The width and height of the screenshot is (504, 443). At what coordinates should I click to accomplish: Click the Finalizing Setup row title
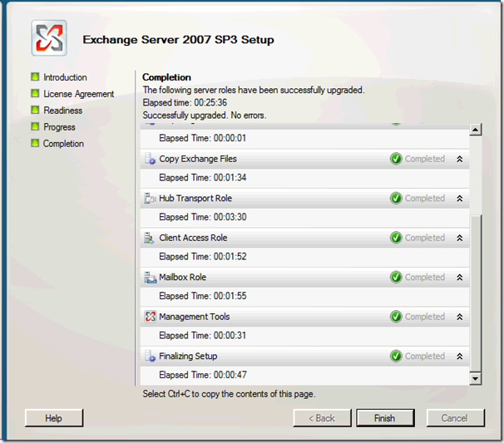[x=188, y=357]
